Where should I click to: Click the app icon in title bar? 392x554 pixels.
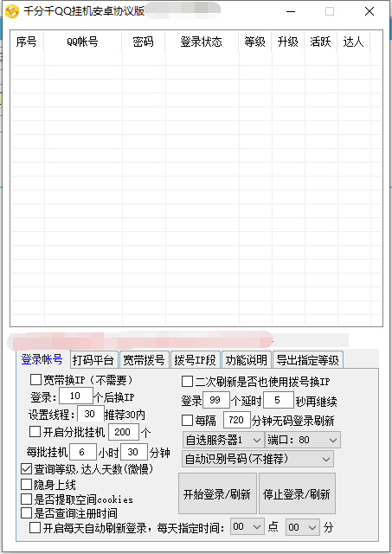pyautogui.click(x=12, y=11)
